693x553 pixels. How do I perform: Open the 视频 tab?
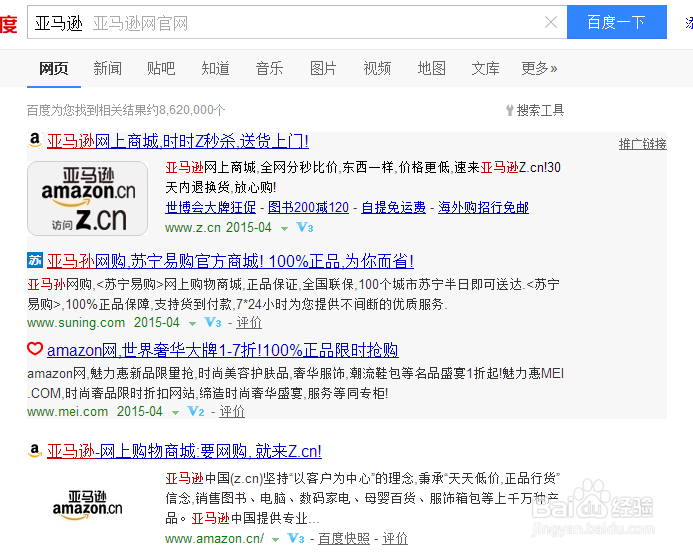coord(377,69)
